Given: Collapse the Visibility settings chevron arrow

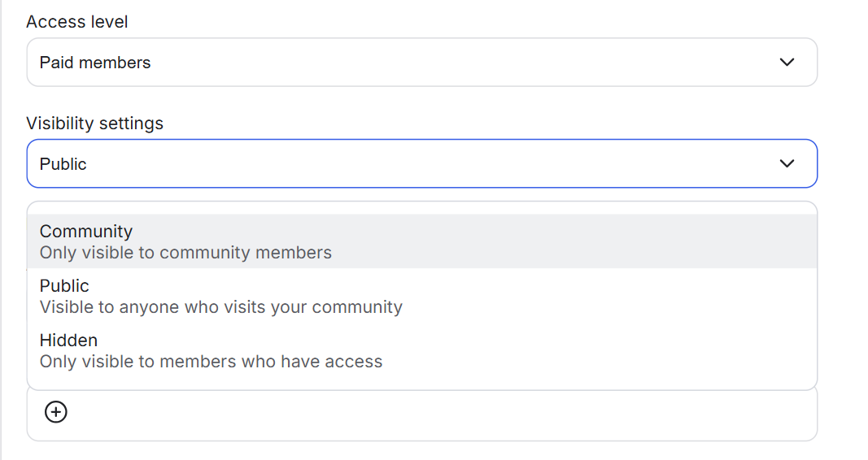Looking at the screenshot, I should coord(787,164).
